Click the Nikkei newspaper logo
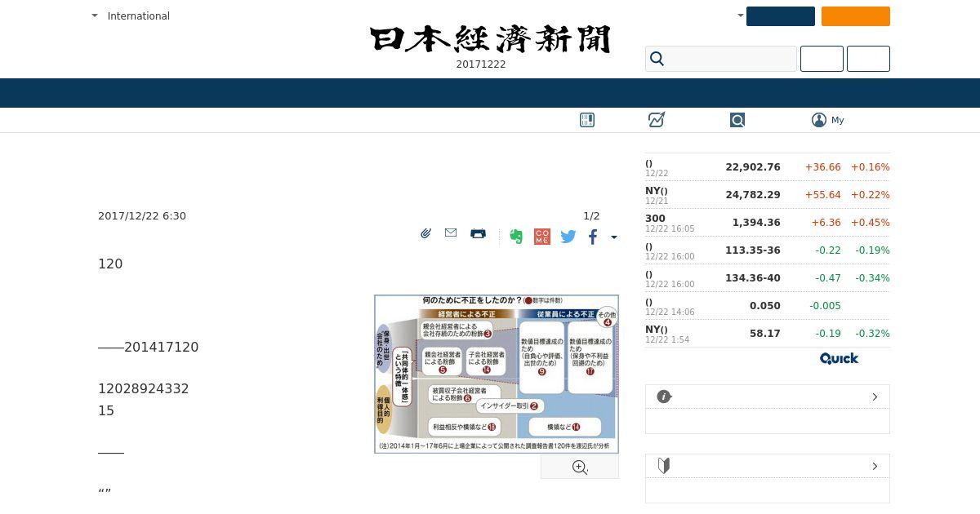 [490, 39]
